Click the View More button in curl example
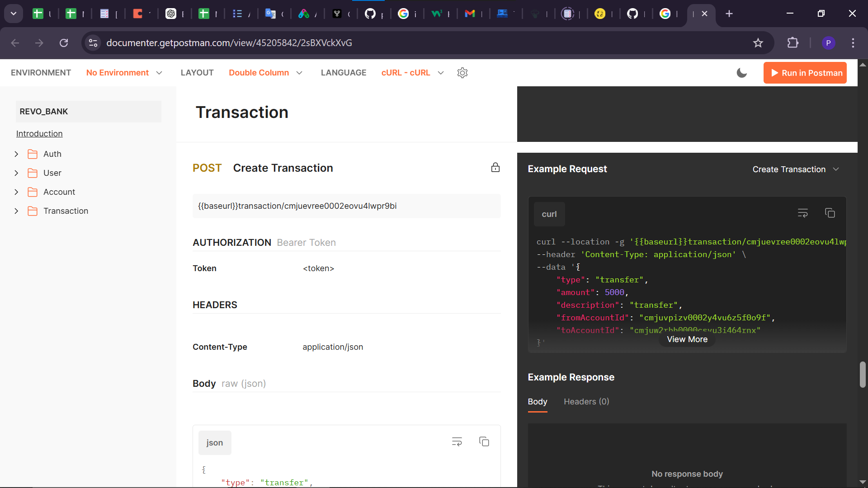Image resolution: width=868 pixels, height=488 pixels. click(687, 339)
